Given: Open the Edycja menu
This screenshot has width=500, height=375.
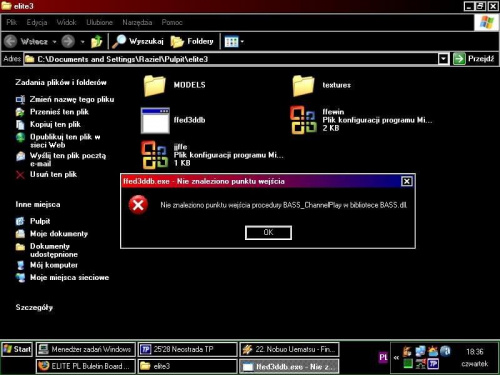Looking at the screenshot, I should [x=37, y=22].
